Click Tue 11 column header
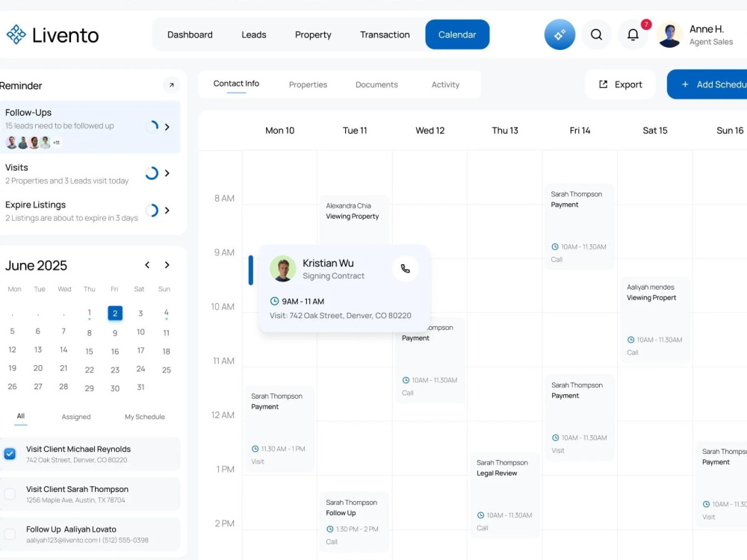This screenshot has height=560, width=747. (x=355, y=131)
